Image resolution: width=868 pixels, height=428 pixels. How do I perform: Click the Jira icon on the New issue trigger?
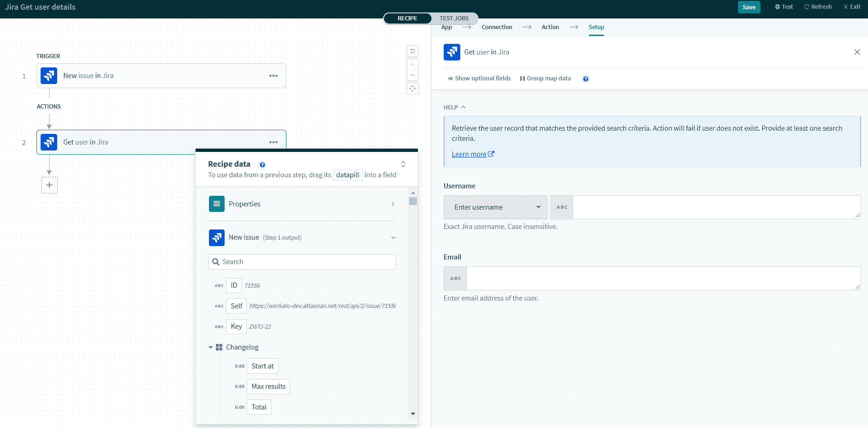[x=49, y=75]
